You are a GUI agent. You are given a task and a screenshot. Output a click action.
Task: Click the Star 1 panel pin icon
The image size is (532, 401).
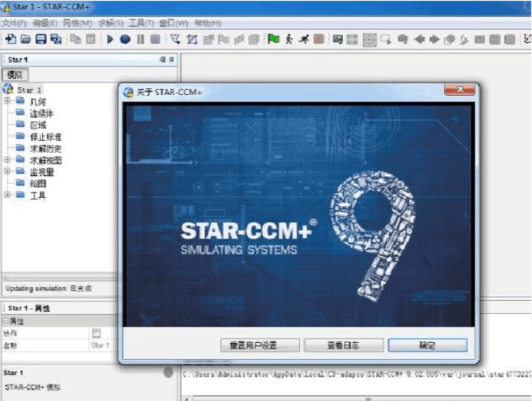(x=163, y=59)
